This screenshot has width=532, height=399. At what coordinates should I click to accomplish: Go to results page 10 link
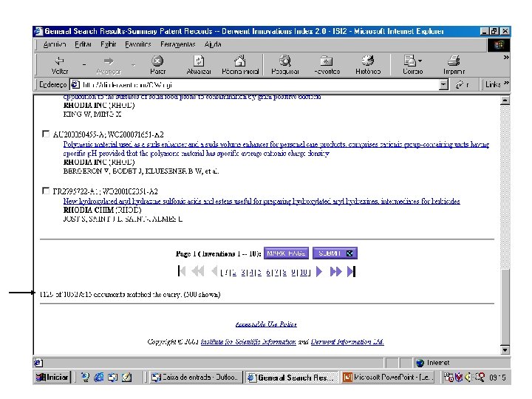[x=304, y=273]
